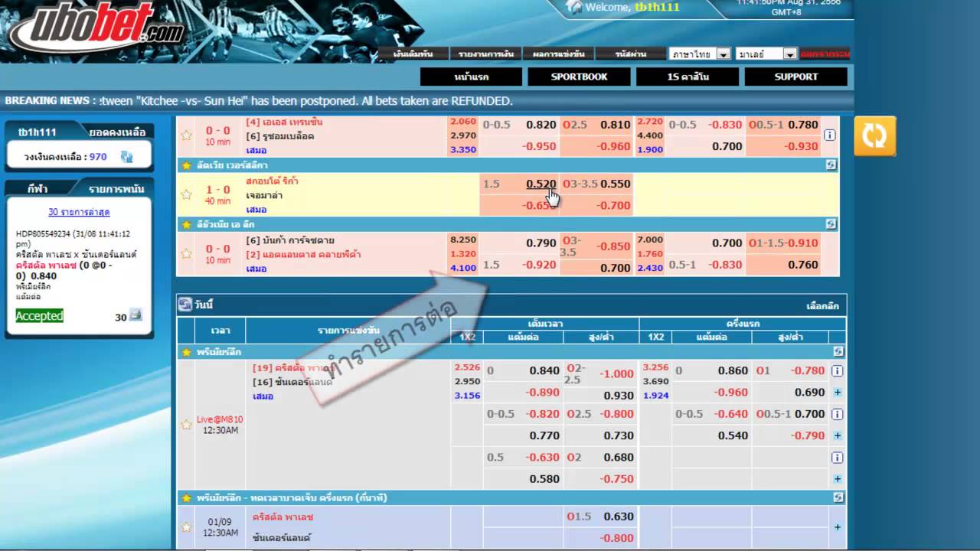Toggle star on the พรีเมียร์ลีก league header
This screenshot has height=551, width=980.
[x=185, y=352]
